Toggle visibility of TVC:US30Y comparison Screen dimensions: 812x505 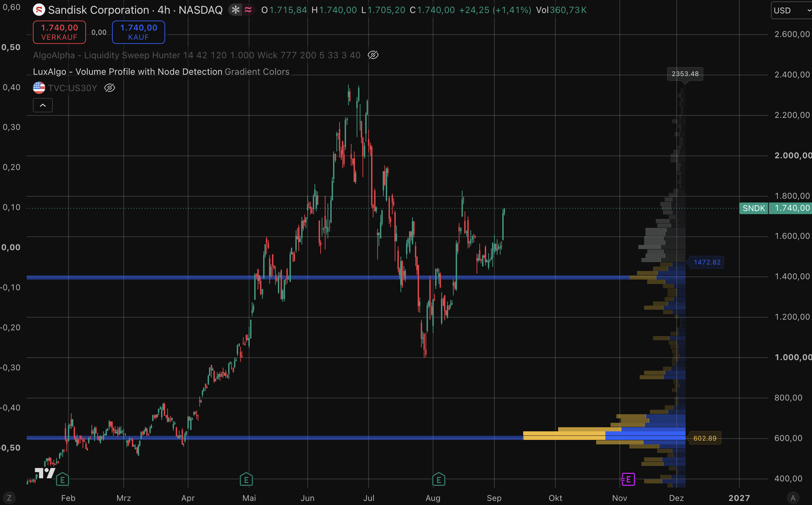(110, 88)
